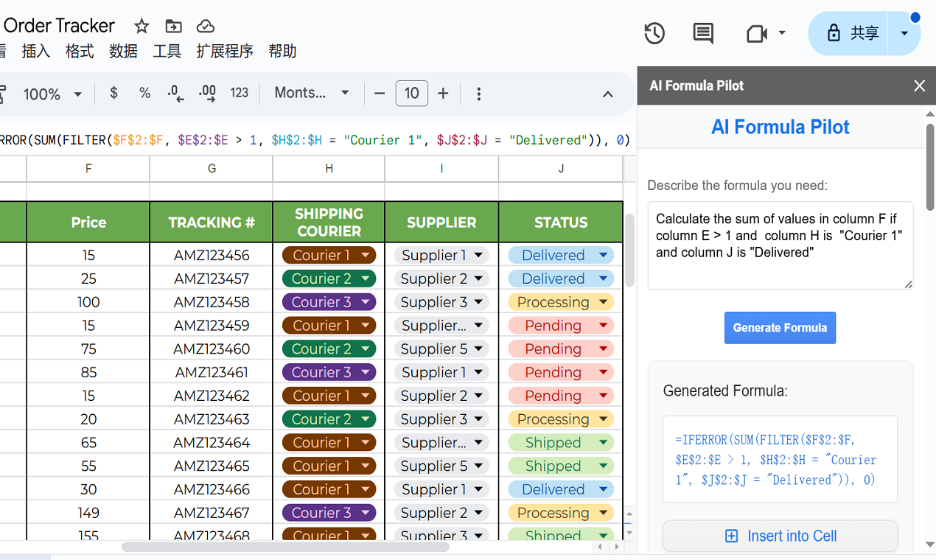Screen dimensions: 936x560
Task: Open the 123 number format menu
Action: tap(239, 93)
